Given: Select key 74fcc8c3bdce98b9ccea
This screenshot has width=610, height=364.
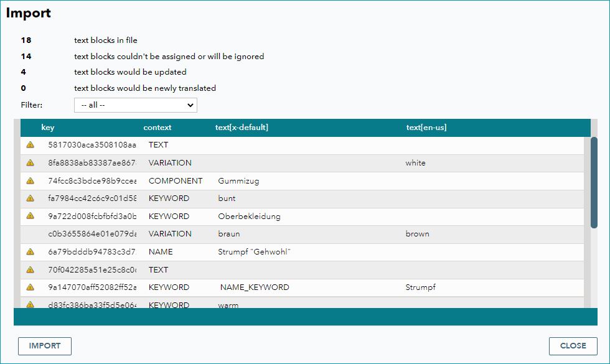Looking at the screenshot, I should click(x=92, y=181).
